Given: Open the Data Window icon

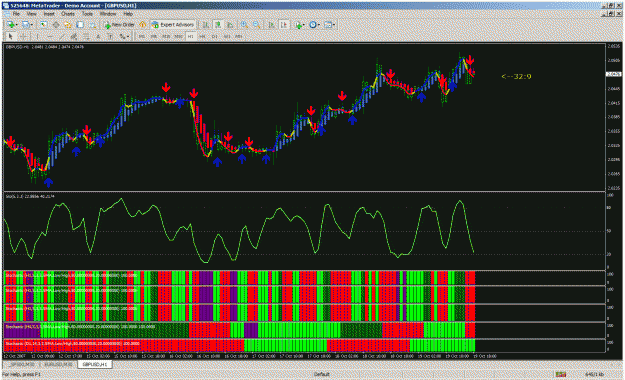Looking at the screenshot, I should pos(56,25).
